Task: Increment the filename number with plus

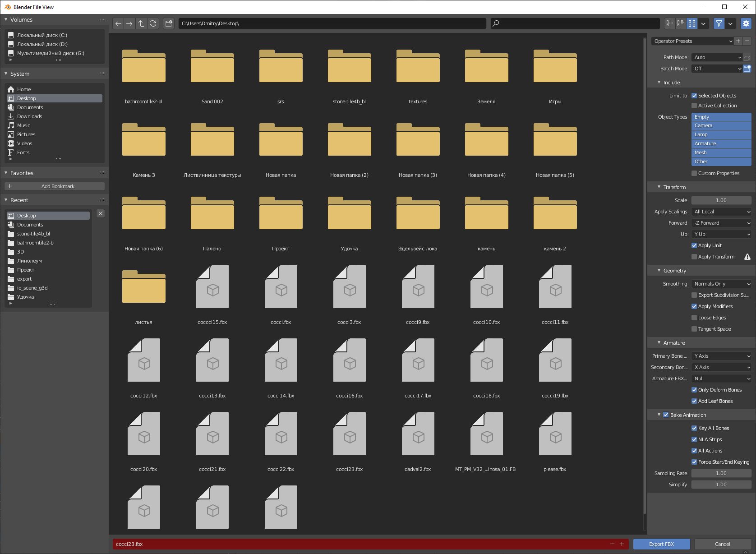Action: (x=622, y=544)
